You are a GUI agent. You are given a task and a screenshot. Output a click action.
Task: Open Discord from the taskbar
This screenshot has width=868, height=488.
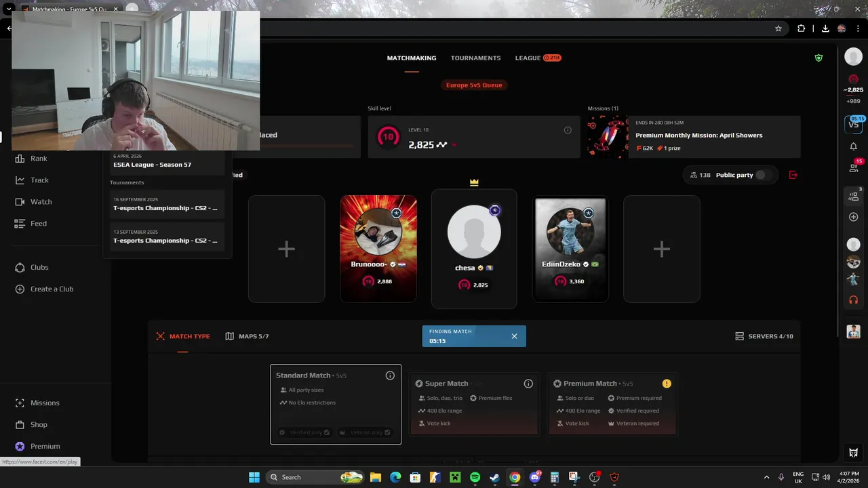535,477
